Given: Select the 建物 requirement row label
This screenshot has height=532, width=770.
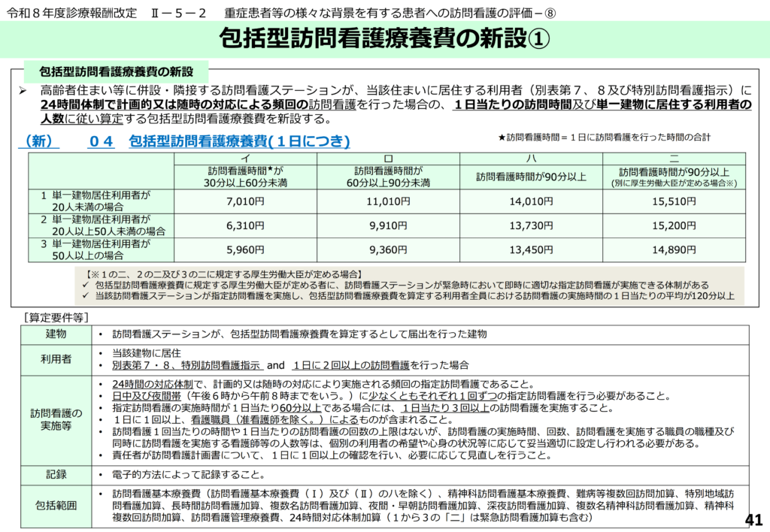Looking at the screenshot, I should [x=56, y=334].
